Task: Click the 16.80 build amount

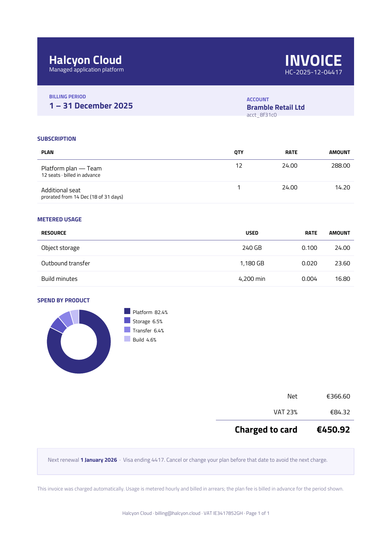Action: (342, 279)
